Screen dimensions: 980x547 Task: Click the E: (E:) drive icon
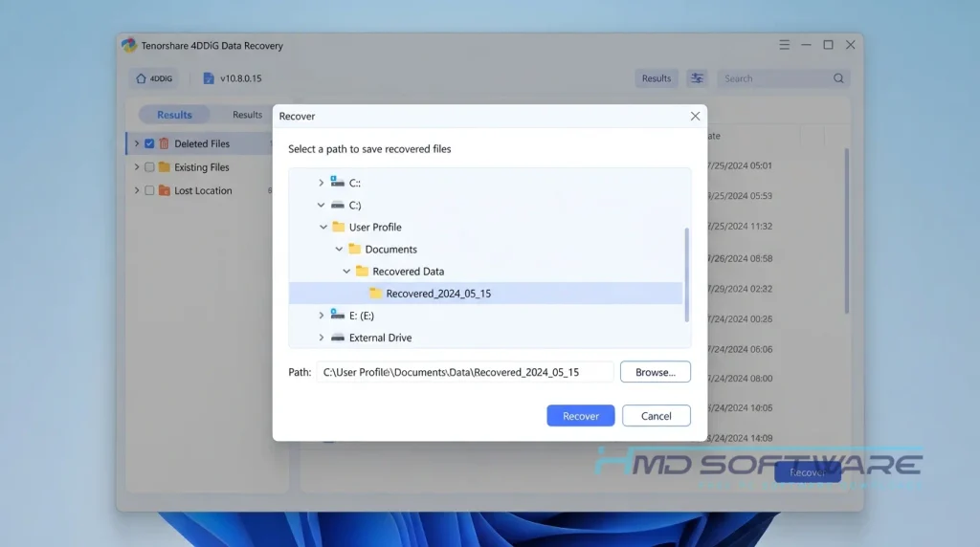coord(338,314)
